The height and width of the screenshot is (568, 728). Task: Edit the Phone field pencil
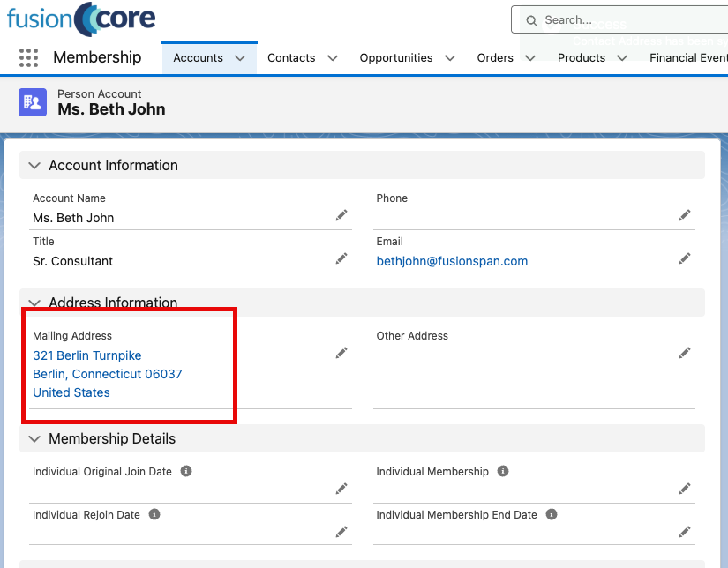coord(685,215)
